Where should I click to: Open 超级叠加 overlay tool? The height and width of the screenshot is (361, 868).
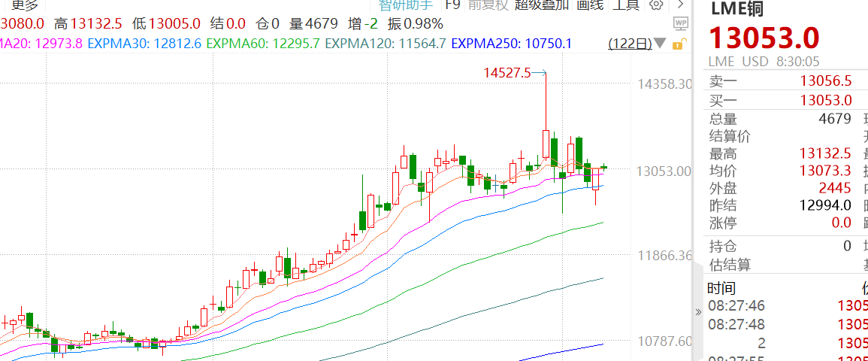pos(541,5)
